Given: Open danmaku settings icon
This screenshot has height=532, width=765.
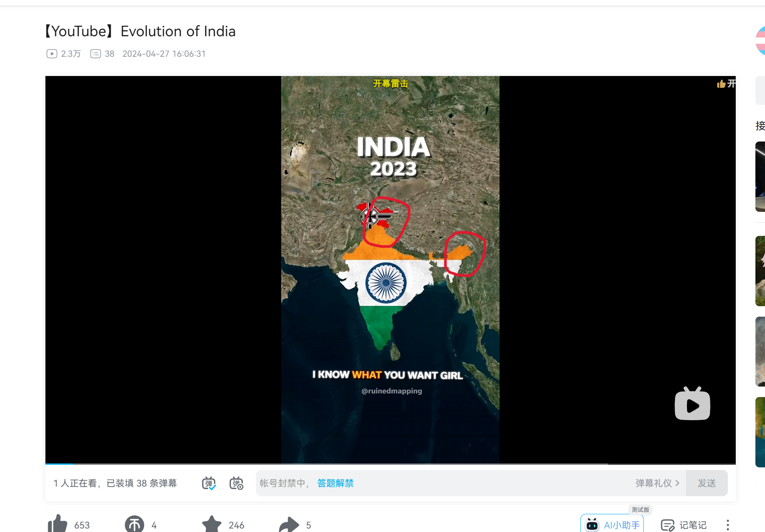Looking at the screenshot, I should [236, 483].
